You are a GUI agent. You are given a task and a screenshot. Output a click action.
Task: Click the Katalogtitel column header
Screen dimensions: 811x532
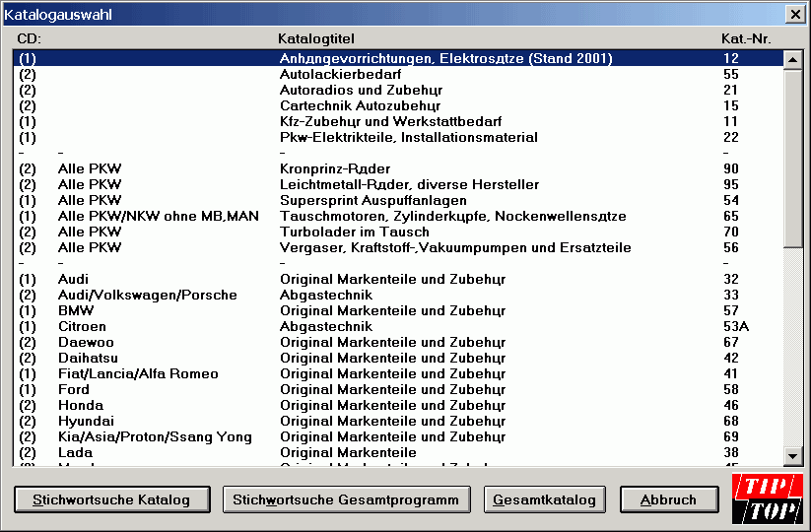click(316, 38)
